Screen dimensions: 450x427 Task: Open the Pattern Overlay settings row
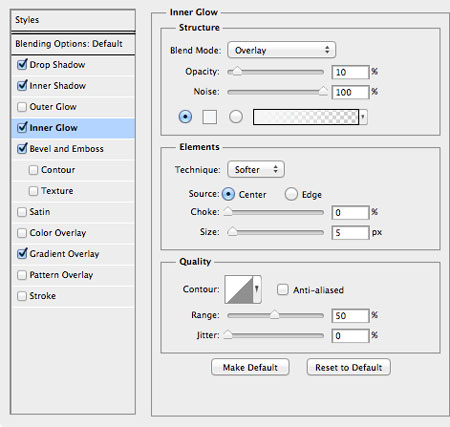[73, 275]
